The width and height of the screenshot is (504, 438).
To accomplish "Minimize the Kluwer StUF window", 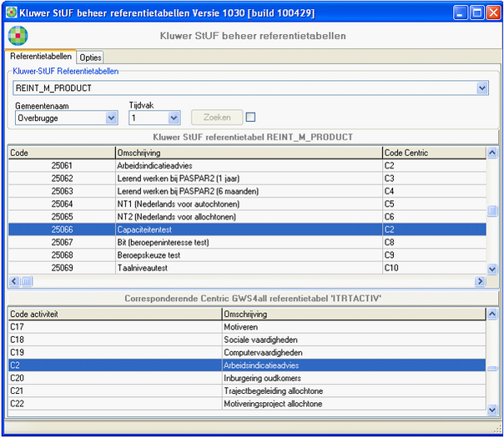I will [x=460, y=13].
